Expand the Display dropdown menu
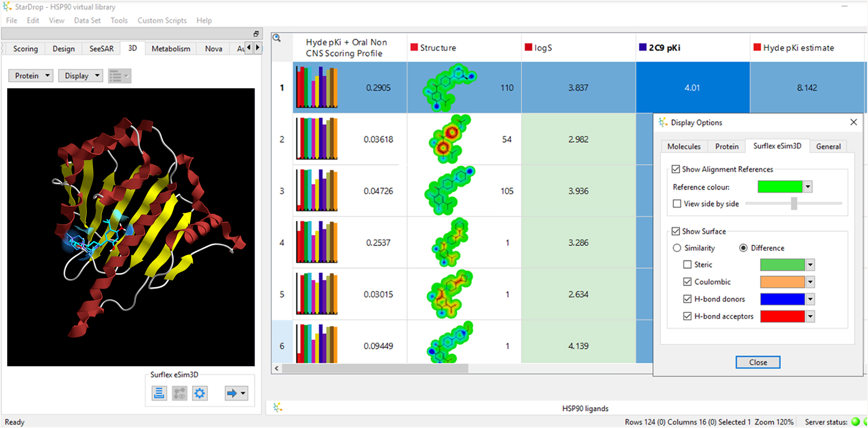868x428 pixels. (x=81, y=76)
